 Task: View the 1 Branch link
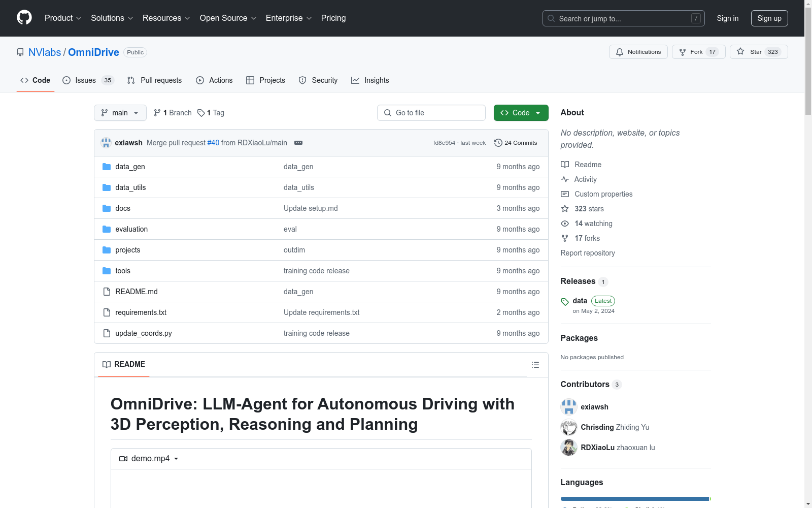pos(173,113)
